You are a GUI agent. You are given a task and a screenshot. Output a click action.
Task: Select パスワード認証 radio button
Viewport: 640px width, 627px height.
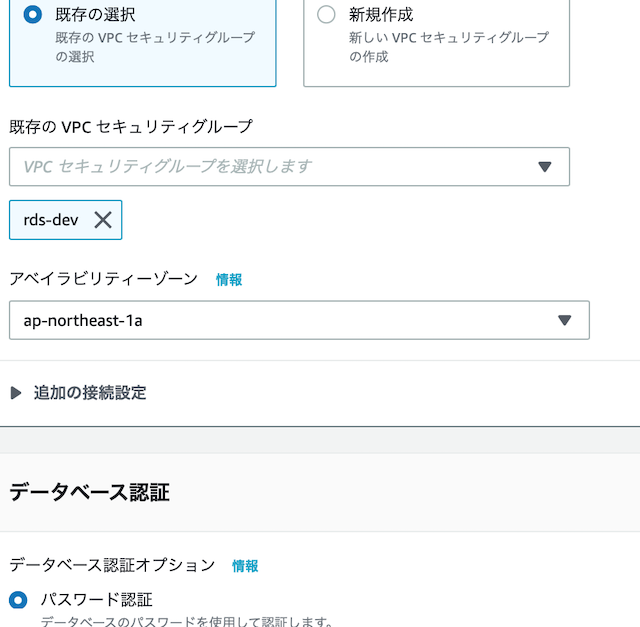click(x=18, y=600)
